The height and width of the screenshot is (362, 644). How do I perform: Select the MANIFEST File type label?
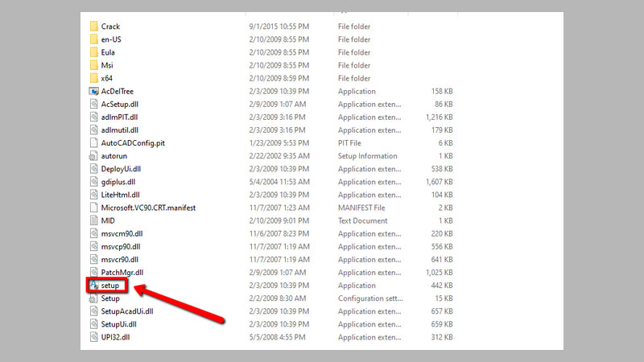pos(361,208)
